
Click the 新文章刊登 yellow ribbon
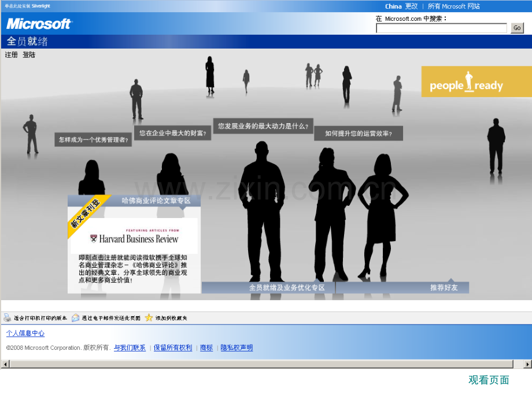(85, 214)
